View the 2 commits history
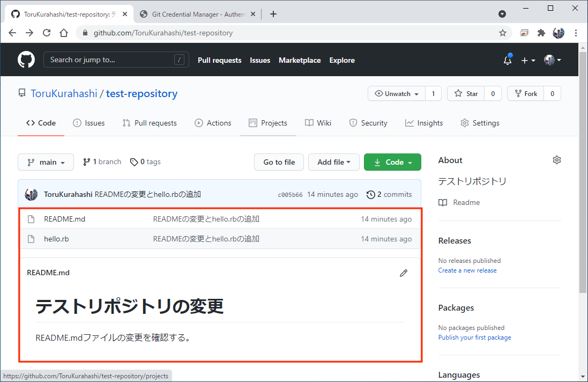This screenshot has height=382, width=588. coord(389,194)
